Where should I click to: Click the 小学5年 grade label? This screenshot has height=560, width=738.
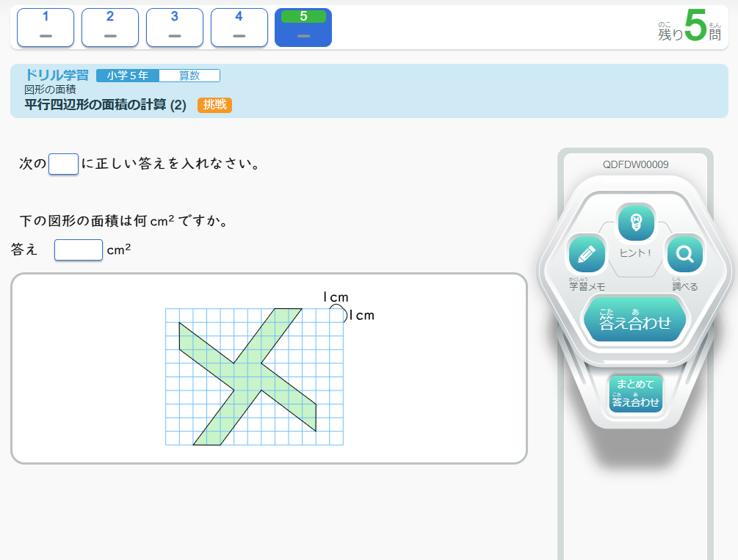(127, 76)
